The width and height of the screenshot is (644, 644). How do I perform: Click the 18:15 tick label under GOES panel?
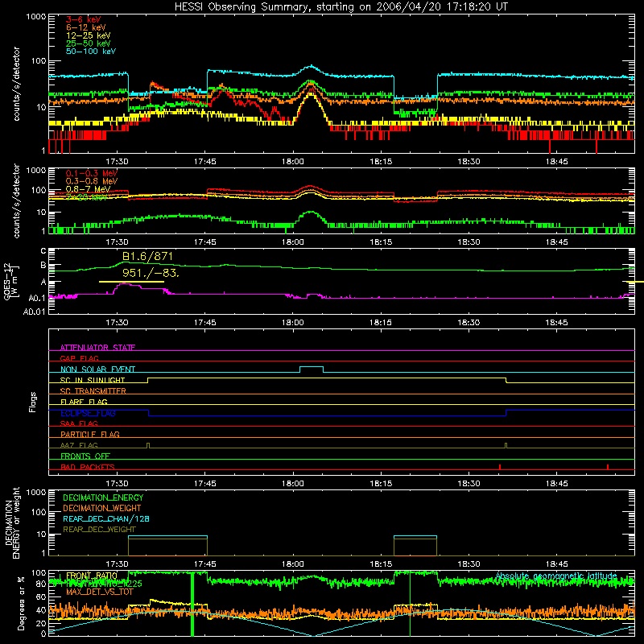(381, 323)
